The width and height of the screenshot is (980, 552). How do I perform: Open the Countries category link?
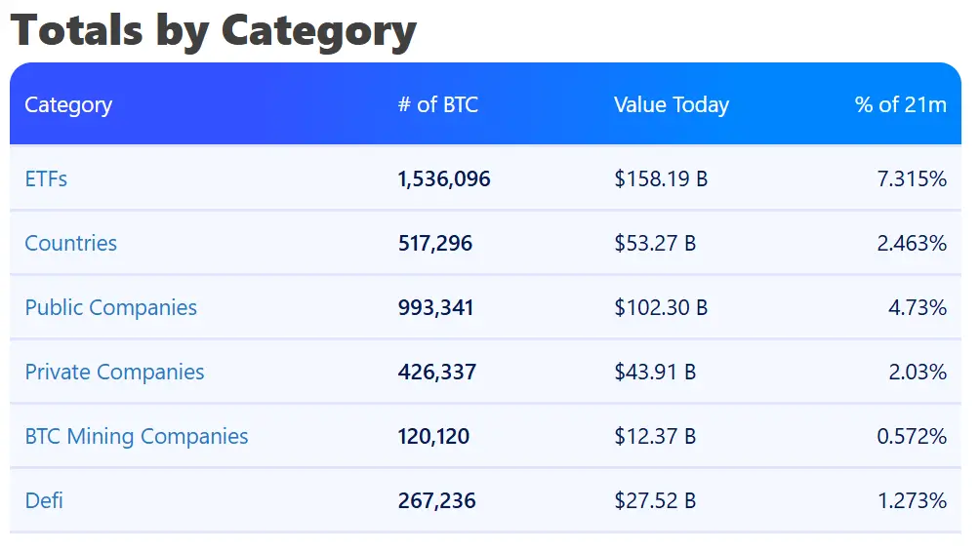point(70,244)
